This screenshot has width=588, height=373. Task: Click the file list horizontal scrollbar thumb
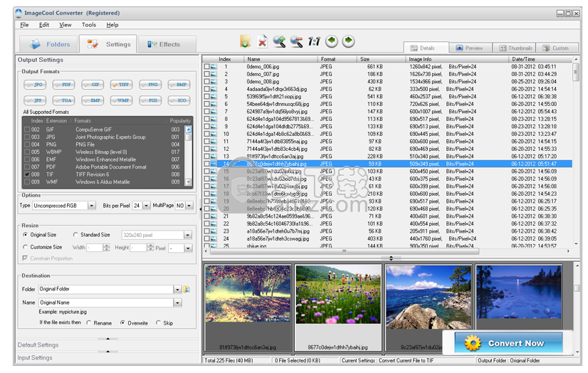pos(345,251)
